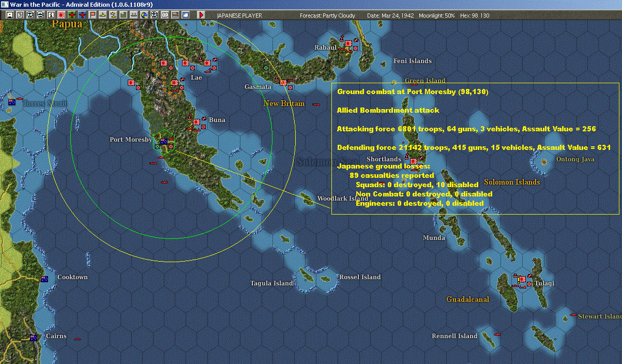Select the red ship icon near Cairns
Image resolution: width=622 pixels, height=364 pixels.
[x=78, y=339]
